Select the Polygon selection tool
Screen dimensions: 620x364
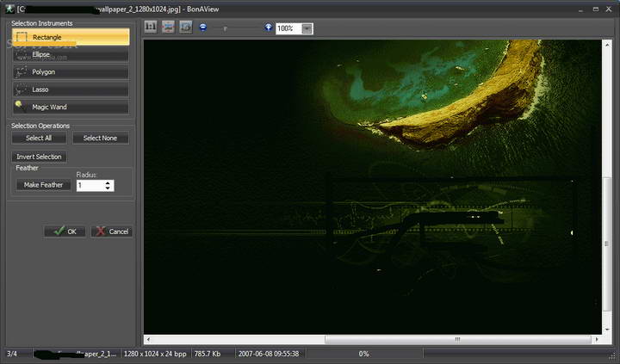pyautogui.click(x=71, y=72)
